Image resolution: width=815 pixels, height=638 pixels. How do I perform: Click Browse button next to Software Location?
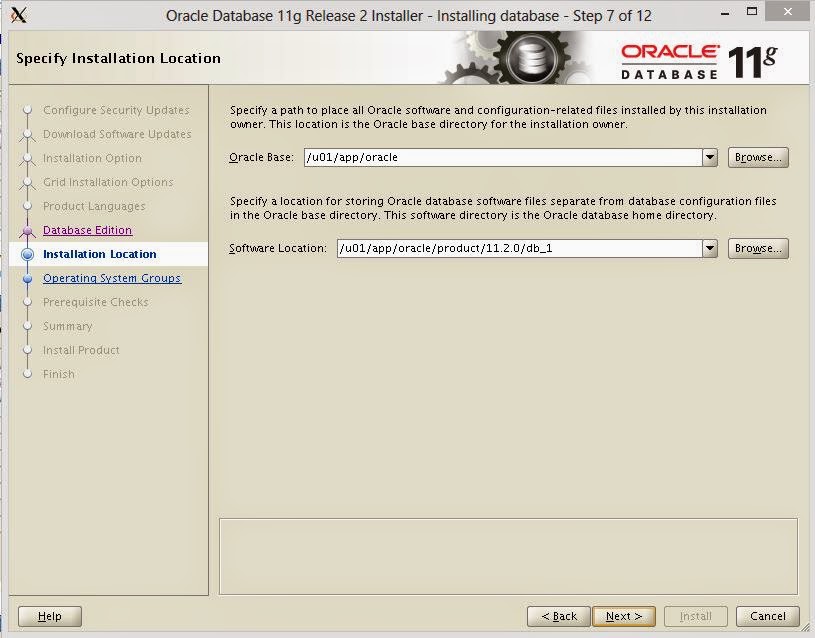(758, 249)
